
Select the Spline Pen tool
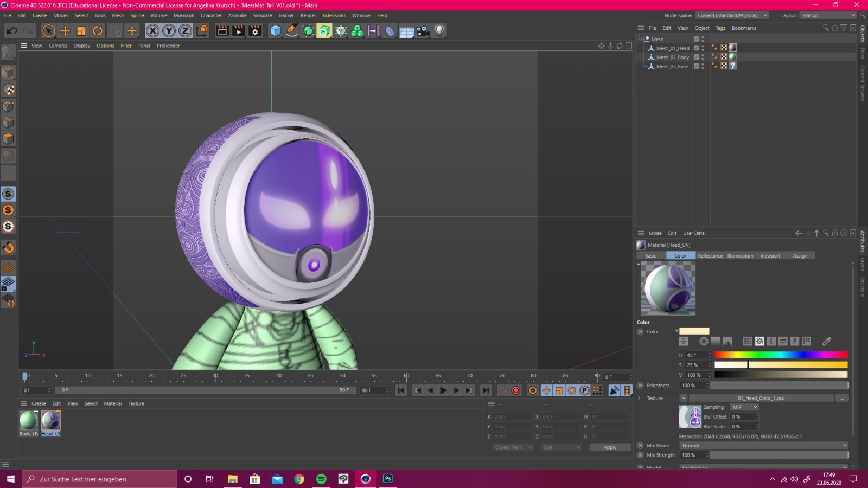pos(292,31)
